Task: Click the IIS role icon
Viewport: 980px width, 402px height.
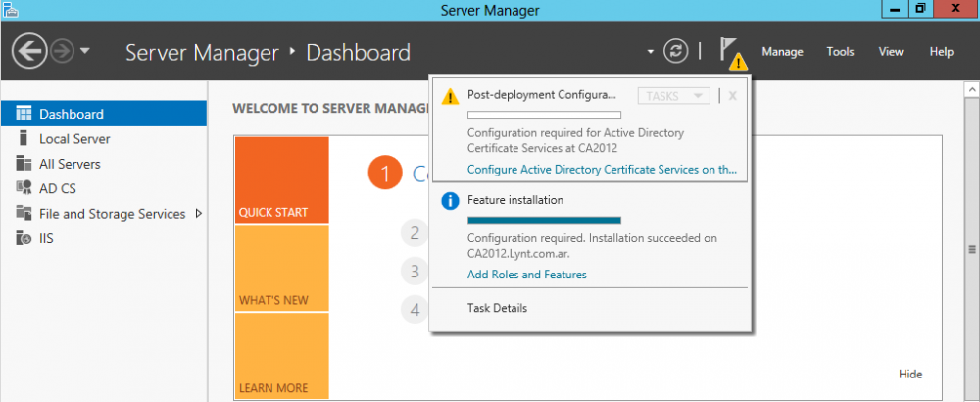Action: point(24,238)
